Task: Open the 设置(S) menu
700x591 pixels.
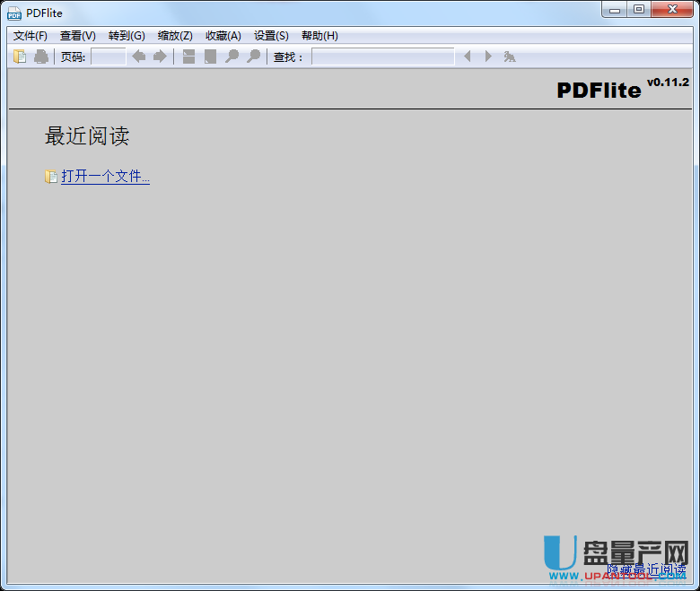Action: pyautogui.click(x=271, y=36)
